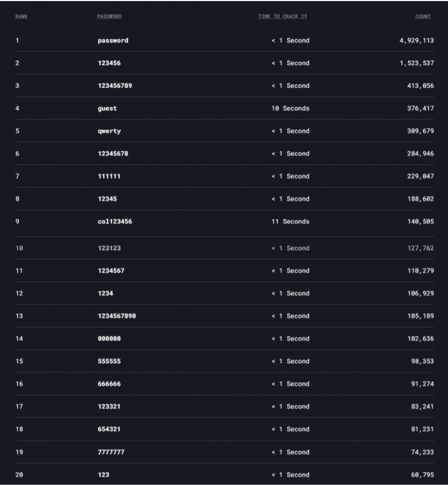Sort by the COUNT column header

423,16
